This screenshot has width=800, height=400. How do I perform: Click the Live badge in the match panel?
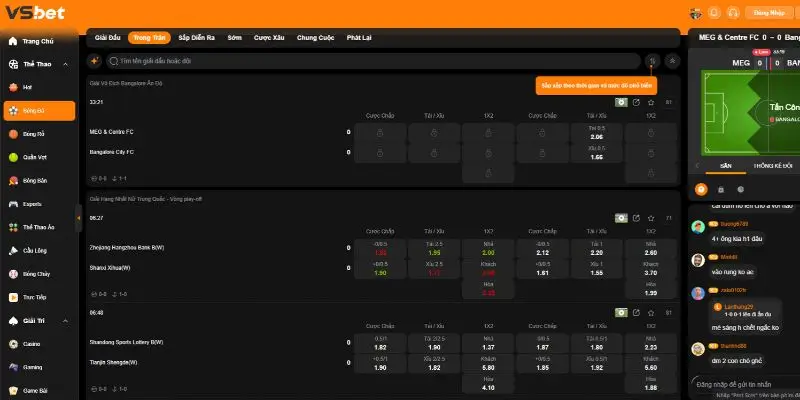point(761,52)
